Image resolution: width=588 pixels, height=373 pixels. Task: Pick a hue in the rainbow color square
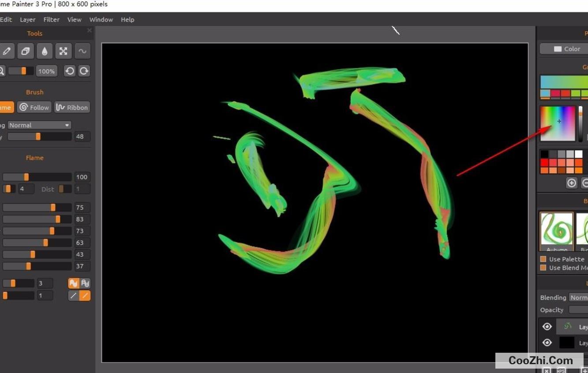pos(558,123)
